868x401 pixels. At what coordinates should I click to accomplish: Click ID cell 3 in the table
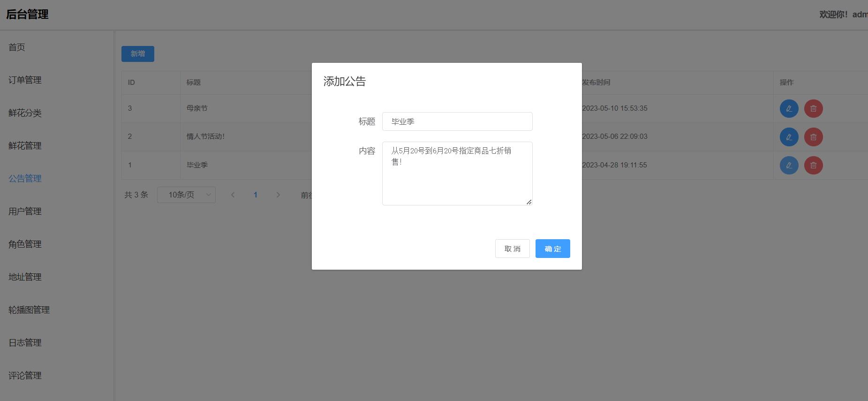130,108
